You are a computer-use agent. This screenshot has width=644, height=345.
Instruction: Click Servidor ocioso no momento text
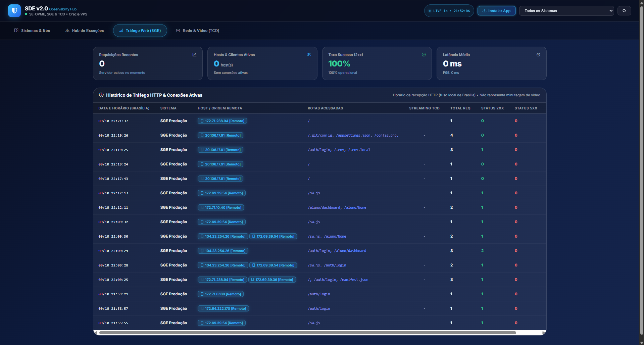click(x=122, y=72)
